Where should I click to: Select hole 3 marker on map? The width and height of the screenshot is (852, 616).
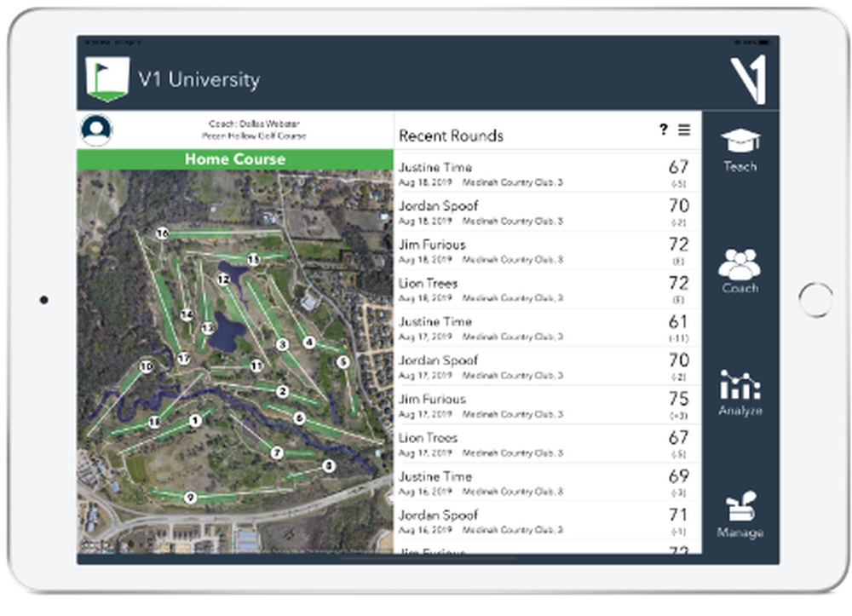pos(282,344)
